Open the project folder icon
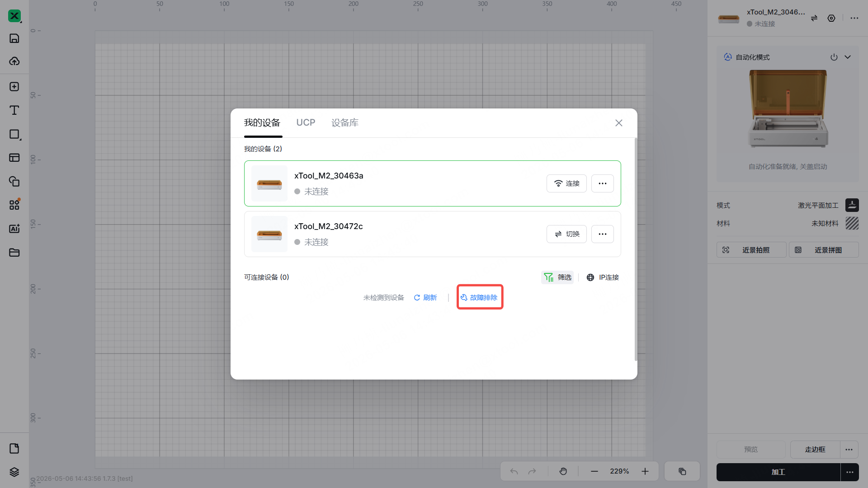Image resolution: width=868 pixels, height=488 pixels. pos(14,252)
